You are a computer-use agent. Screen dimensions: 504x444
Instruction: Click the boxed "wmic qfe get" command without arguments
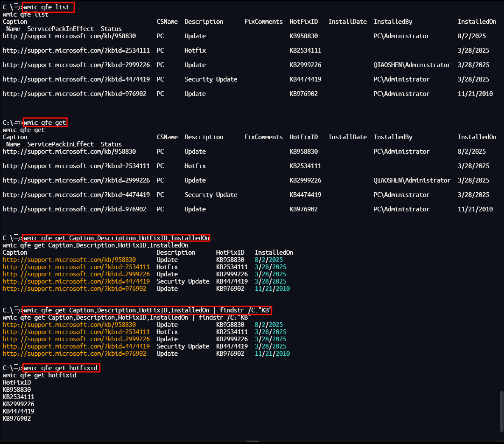45,123
